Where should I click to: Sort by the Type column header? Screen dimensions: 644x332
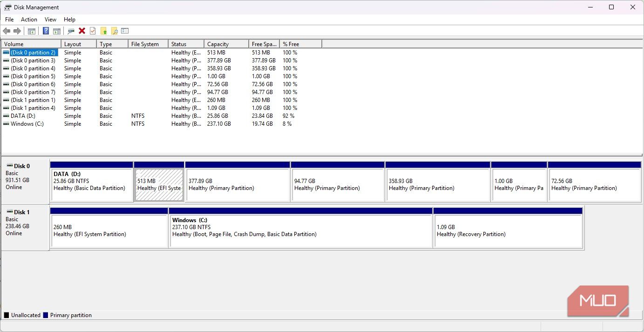point(112,44)
